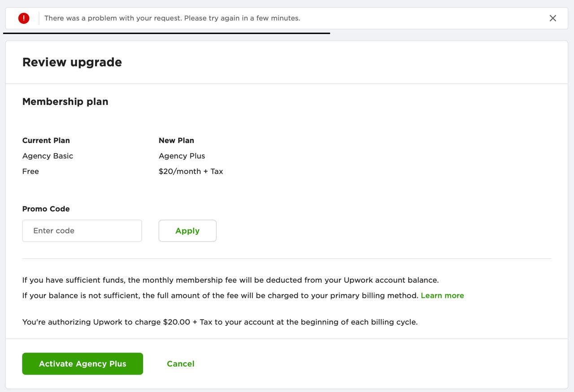Screen dimensions: 574x392
Task: Open the Learn more link
Action: pyautogui.click(x=442, y=296)
